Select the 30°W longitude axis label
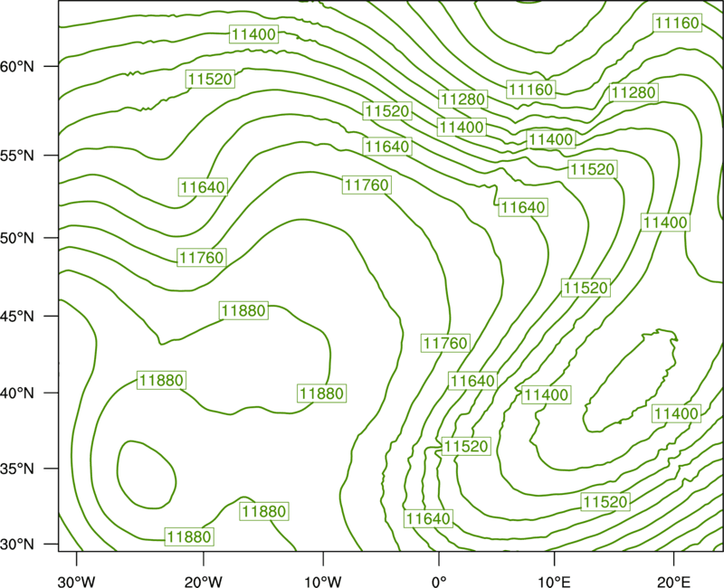 click(x=77, y=582)
